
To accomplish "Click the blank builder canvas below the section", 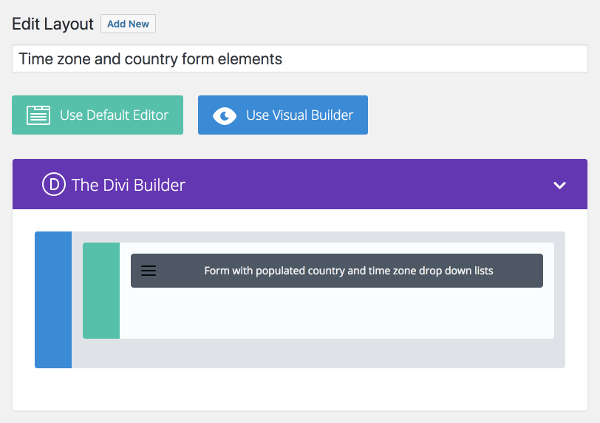I will (x=300, y=389).
